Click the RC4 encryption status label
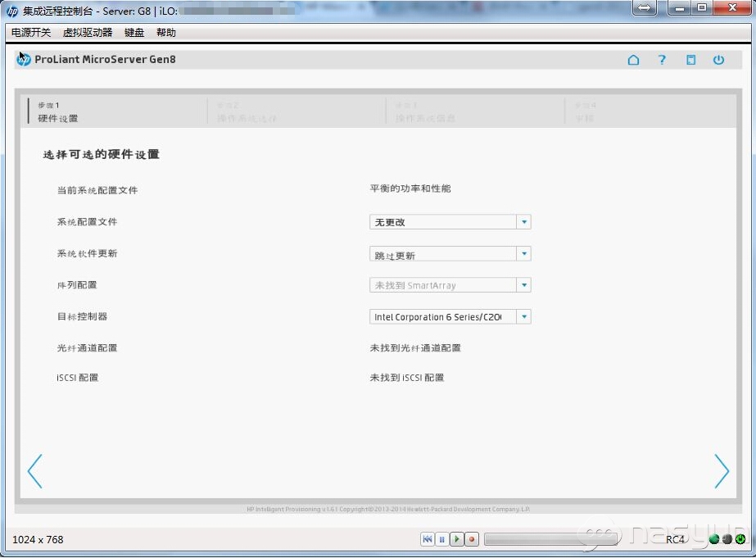The height and width of the screenshot is (558, 756). pos(675,540)
